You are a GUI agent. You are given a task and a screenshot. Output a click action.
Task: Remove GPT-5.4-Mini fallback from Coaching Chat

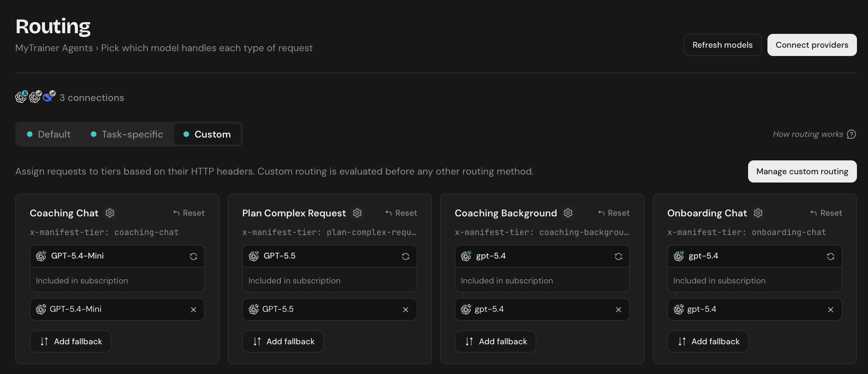point(193,310)
